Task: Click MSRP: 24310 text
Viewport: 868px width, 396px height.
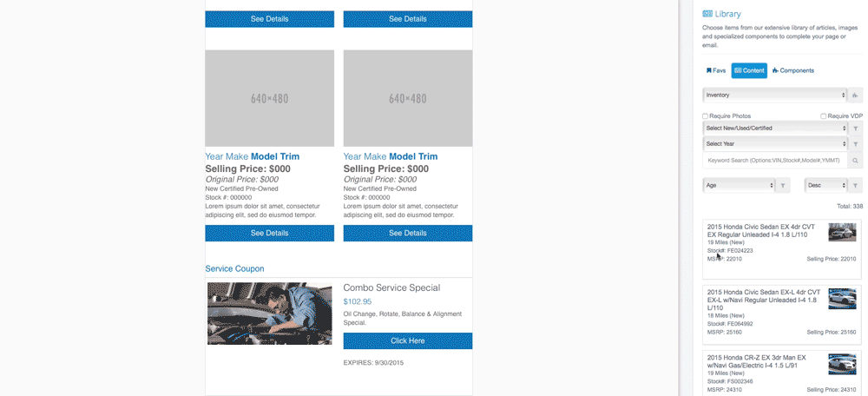Action: point(725,390)
